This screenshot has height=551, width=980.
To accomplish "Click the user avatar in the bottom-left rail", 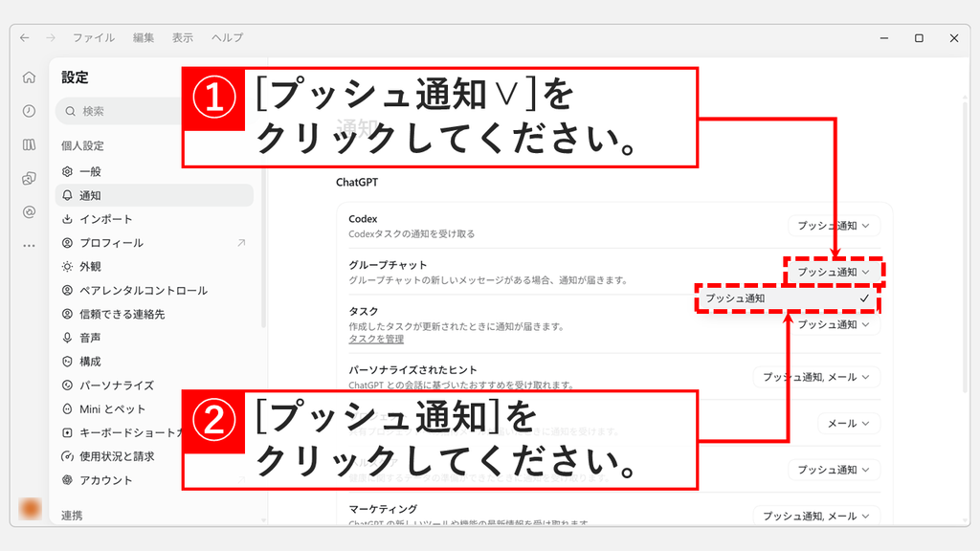I will pos(30,509).
